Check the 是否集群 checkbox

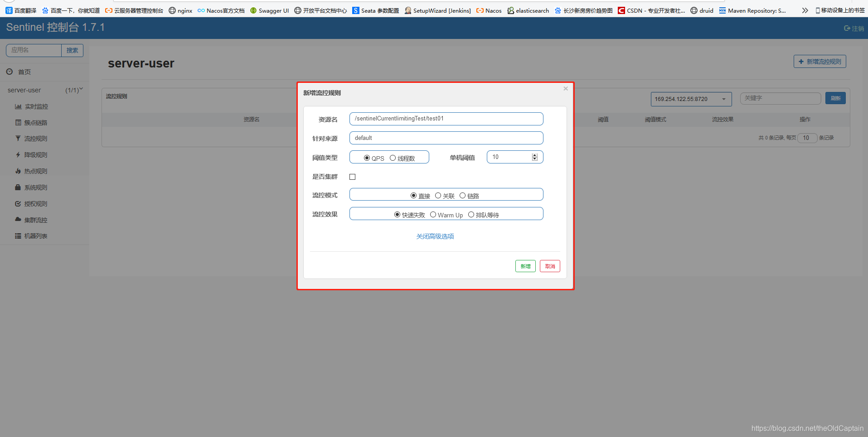[x=352, y=177]
